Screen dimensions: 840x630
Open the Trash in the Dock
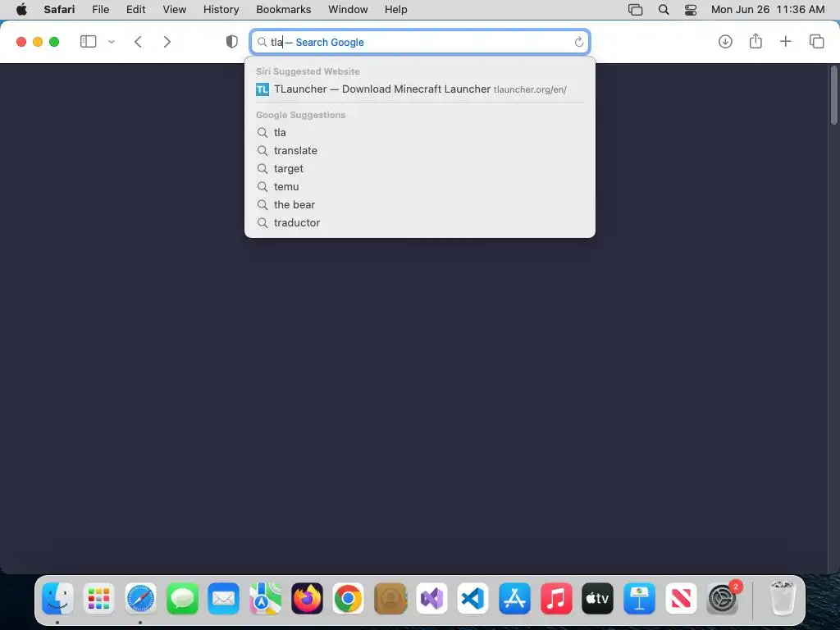coord(783,598)
